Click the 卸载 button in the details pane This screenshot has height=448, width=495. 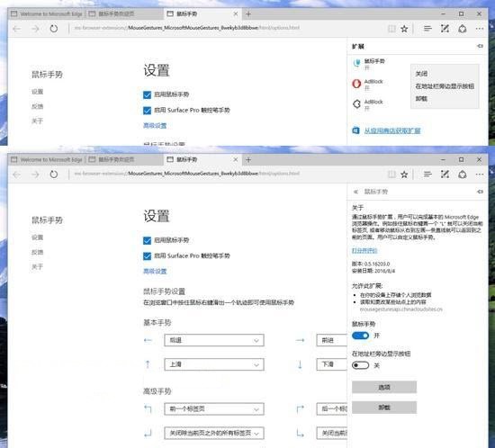pos(384,408)
